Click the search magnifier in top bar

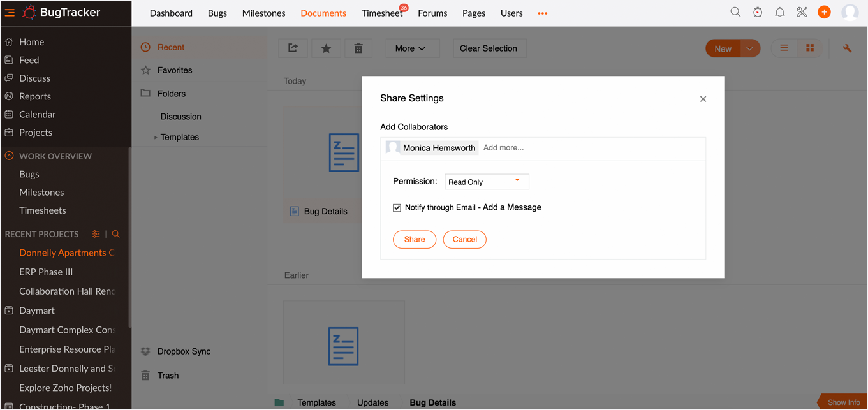[735, 13]
